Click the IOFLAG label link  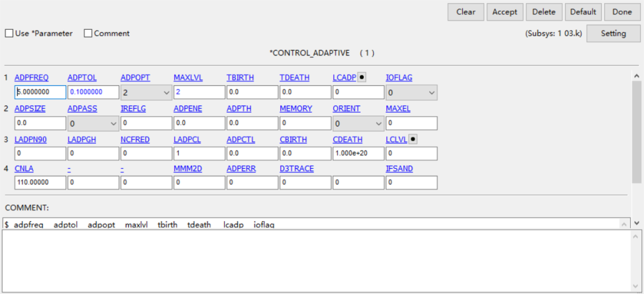(399, 78)
